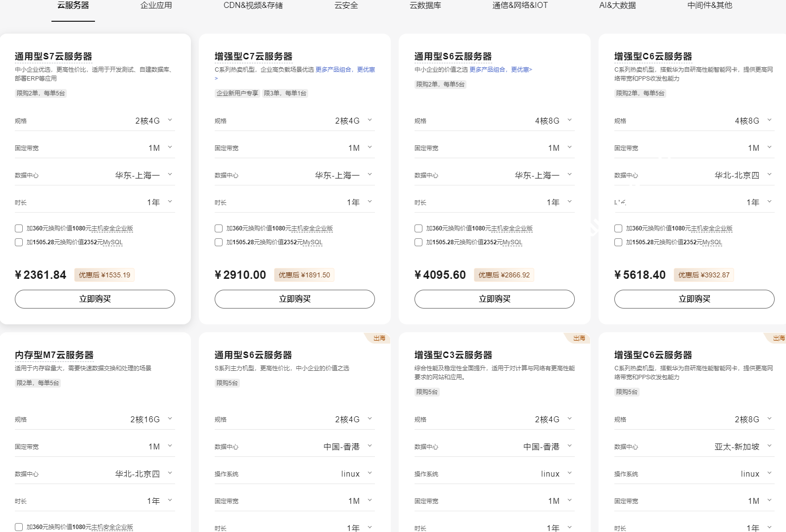The height and width of the screenshot is (532, 786).
Task: Tick 主机安全企业版 add-on in 内存型M7 card
Action: pos(19,527)
